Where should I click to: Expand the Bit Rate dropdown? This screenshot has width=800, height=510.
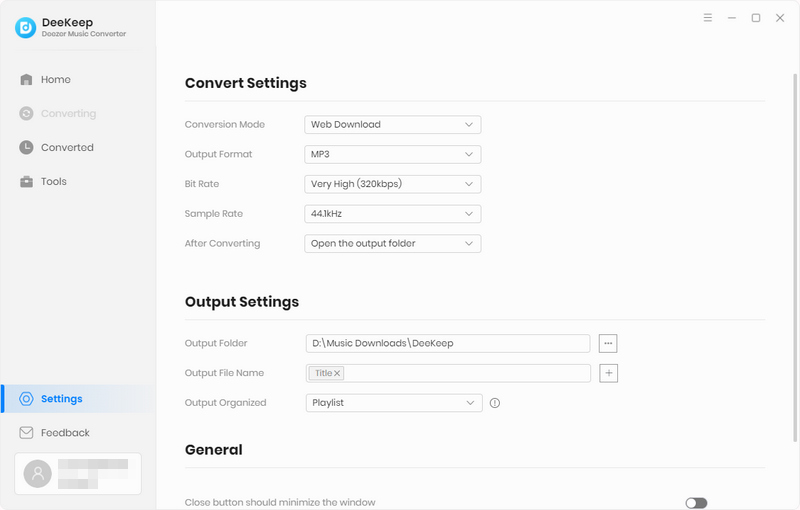(x=392, y=184)
